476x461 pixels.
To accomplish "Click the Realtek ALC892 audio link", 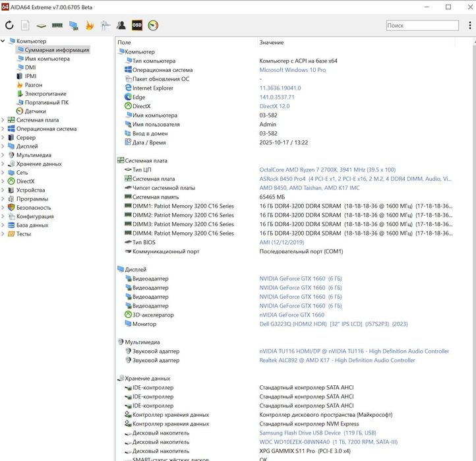I will tap(337, 361).
